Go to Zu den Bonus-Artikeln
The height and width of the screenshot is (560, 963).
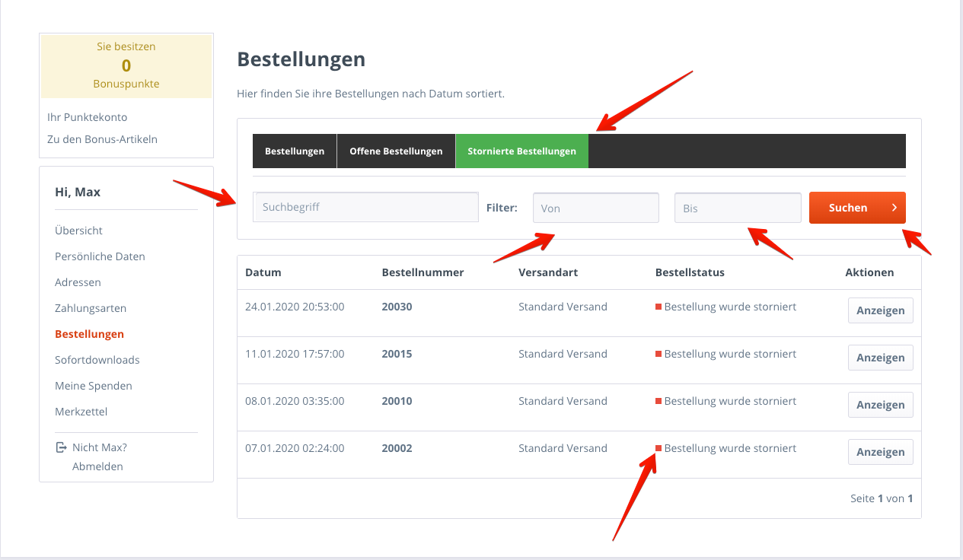(x=102, y=139)
